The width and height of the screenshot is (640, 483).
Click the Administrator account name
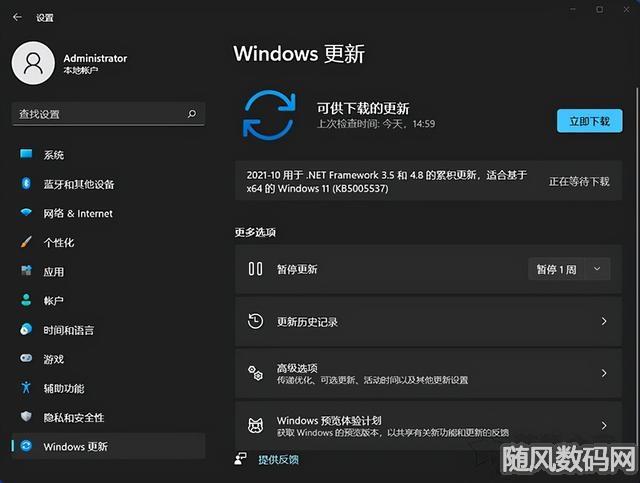tap(95, 58)
